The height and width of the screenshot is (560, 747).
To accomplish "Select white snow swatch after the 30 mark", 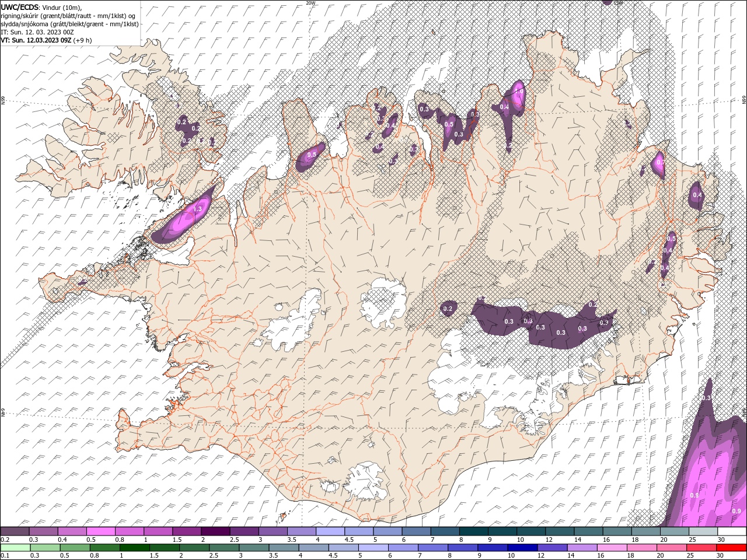I will (732, 531).
